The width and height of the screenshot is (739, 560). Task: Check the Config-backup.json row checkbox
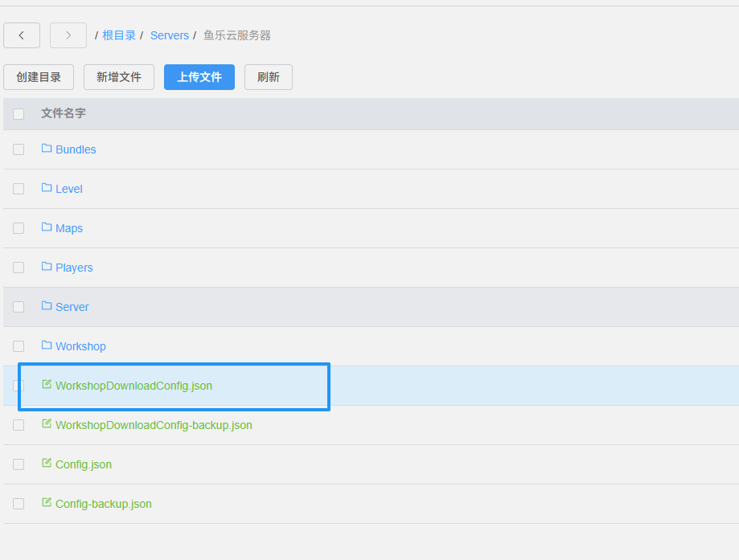click(18, 504)
